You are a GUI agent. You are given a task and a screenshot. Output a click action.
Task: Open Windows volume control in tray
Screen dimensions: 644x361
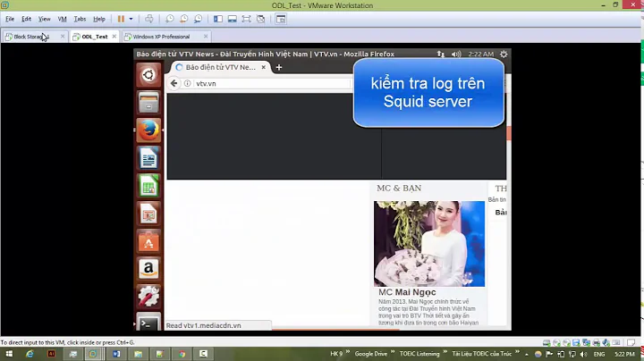[583, 354]
